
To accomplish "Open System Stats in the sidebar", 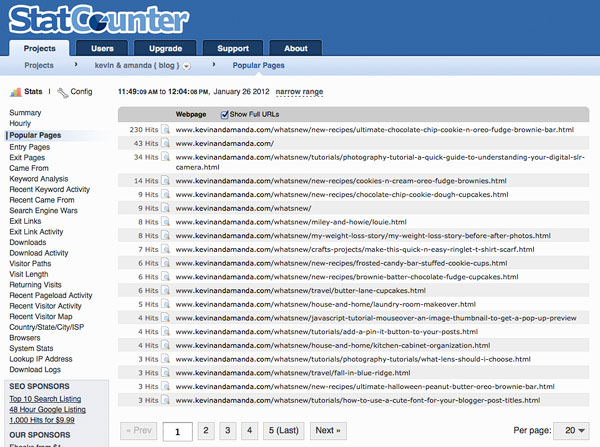I will click(31, 348).
